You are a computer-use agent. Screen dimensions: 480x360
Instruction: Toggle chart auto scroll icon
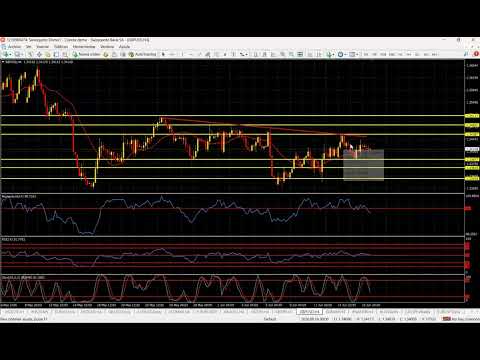pyautogui.click(x=310, y=54)
